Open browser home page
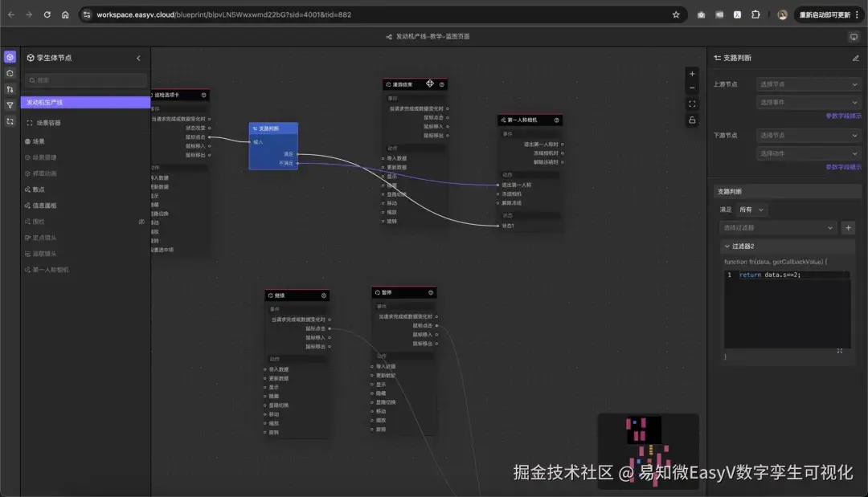The width and height of the screenshot is (868, 497). click(x=65, y=15)
